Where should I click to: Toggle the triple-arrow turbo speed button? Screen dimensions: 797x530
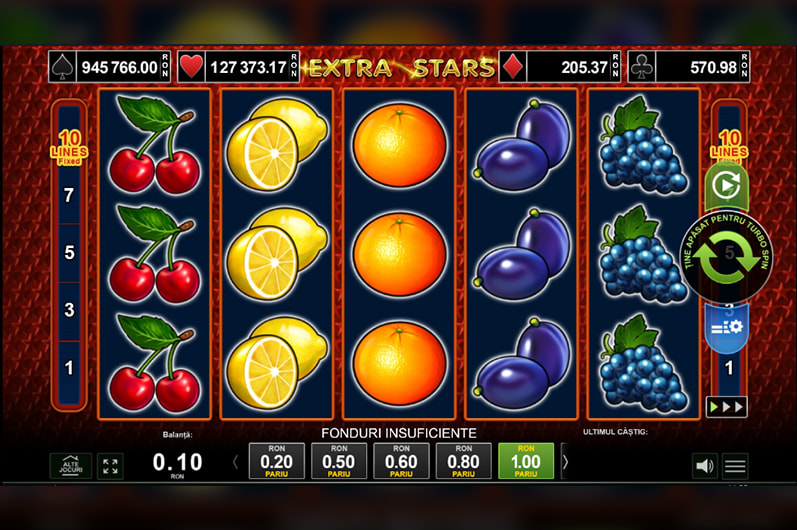pyautogui.click(x=726, y=407)
